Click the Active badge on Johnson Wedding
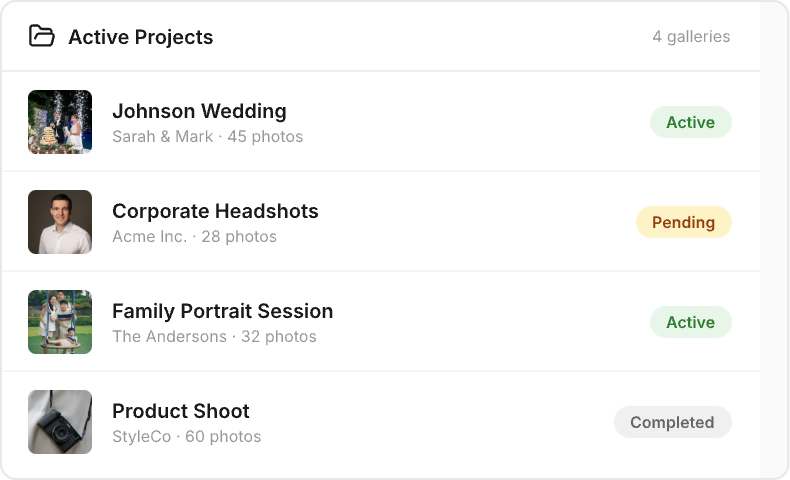790x480 pixels. click(690, 122)
